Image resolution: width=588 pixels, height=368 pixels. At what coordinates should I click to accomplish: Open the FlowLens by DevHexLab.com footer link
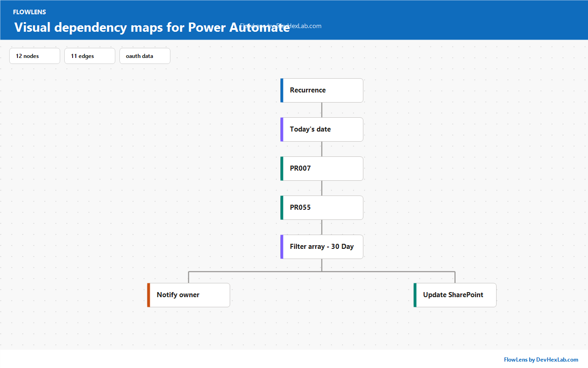point(541,360)
